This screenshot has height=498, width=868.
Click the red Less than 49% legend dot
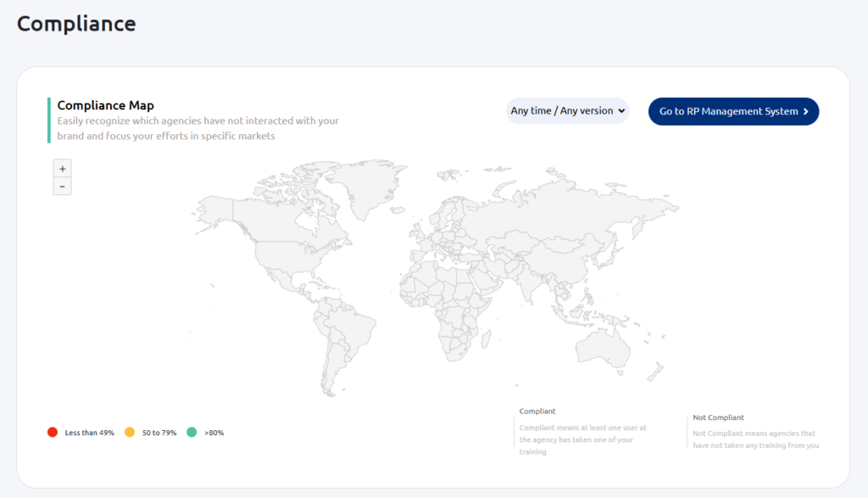pos(53,432)
